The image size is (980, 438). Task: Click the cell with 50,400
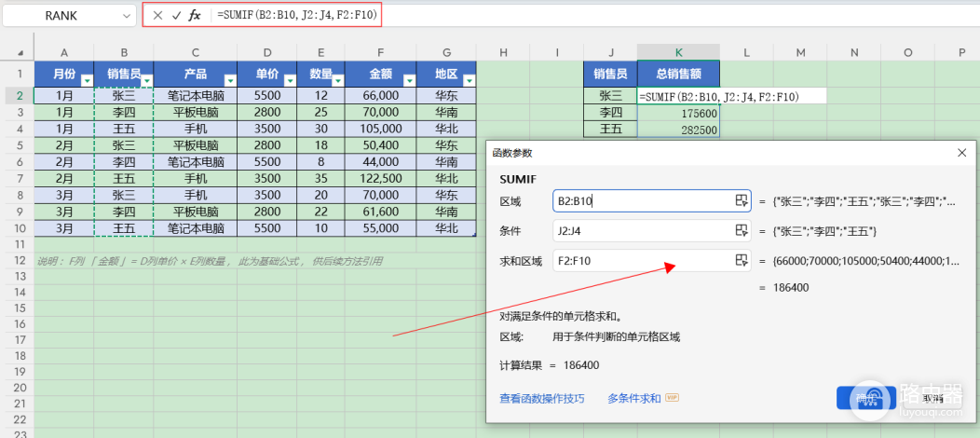[381, 145]
